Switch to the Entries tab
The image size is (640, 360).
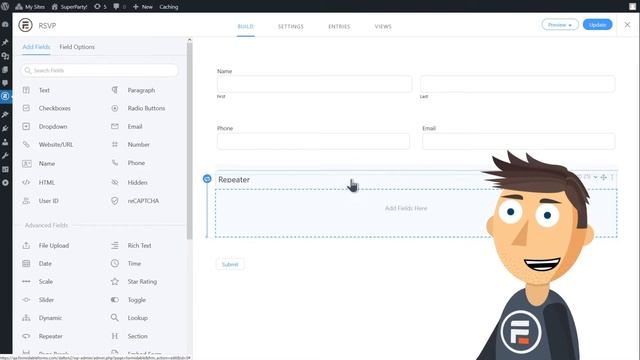pos(339,27)
